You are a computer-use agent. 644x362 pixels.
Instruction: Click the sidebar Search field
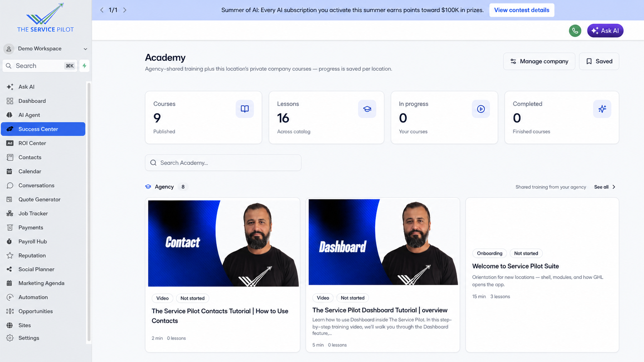[x=40, y=66]
